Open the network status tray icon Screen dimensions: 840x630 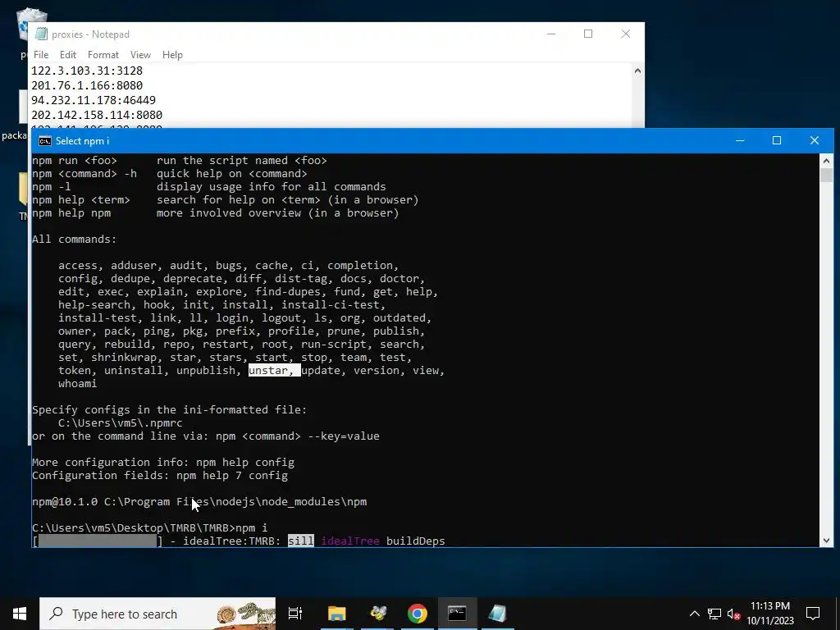tap(714, 614)
